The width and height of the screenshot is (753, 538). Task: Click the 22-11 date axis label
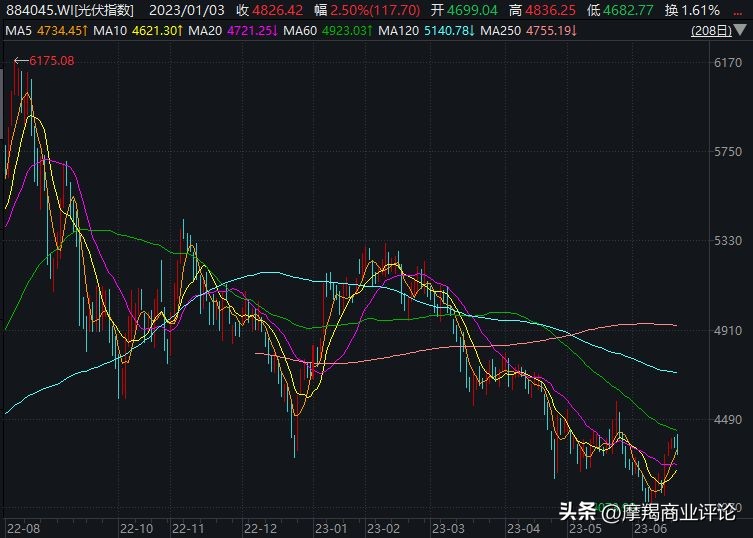click(x=188, y=529)
